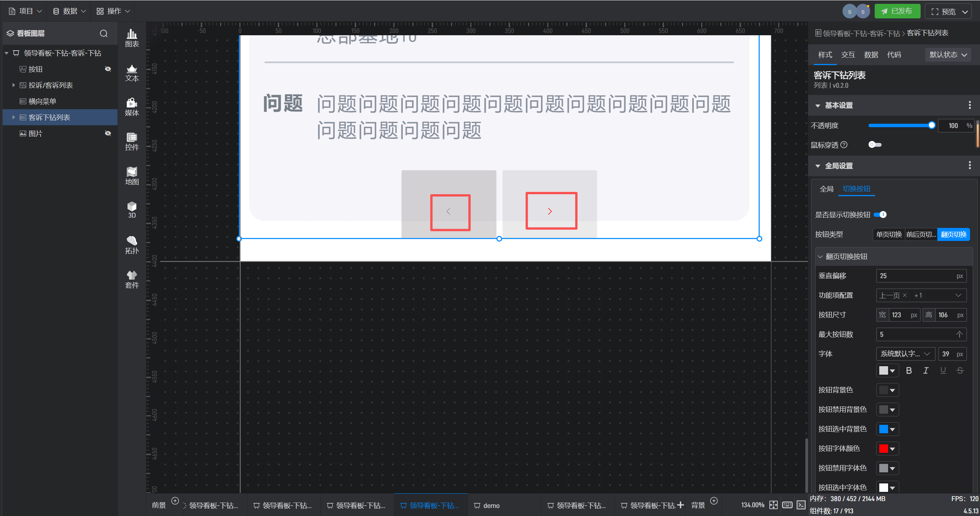Show the hidden 按钮 layer
The image size is (980, 516).
108,69
